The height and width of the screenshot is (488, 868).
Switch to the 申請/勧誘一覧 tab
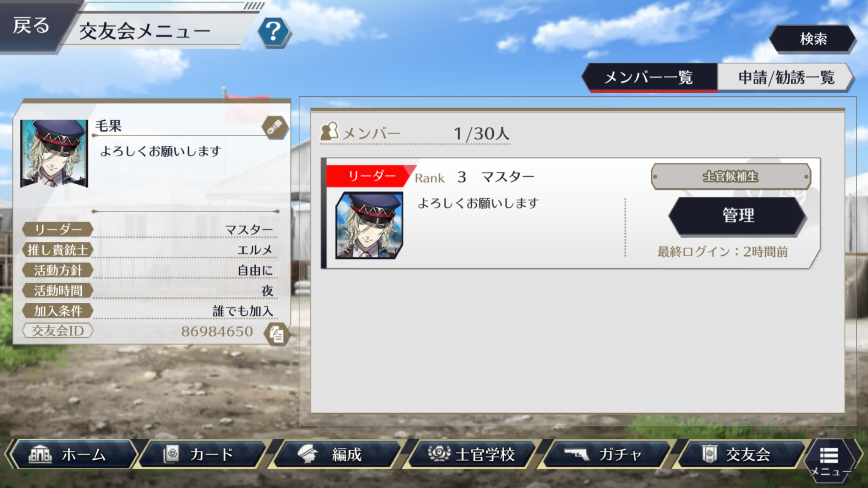(785, 78)
